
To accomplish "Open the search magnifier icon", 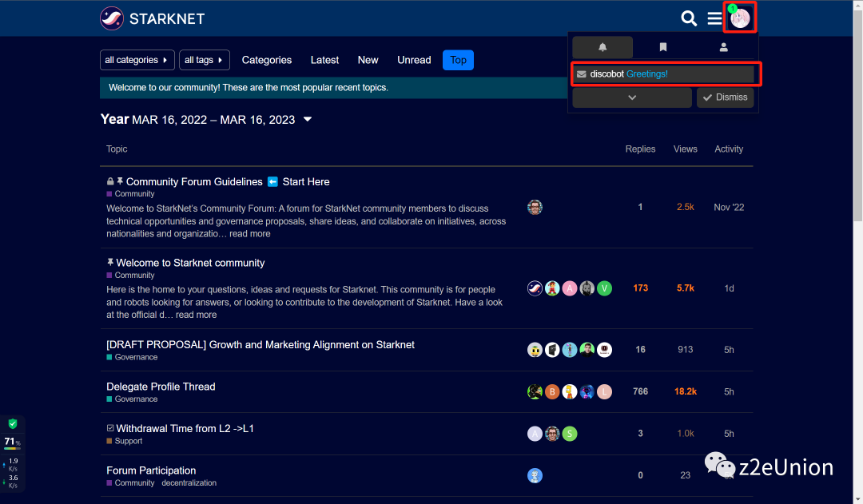I will [x=688, y=18].
